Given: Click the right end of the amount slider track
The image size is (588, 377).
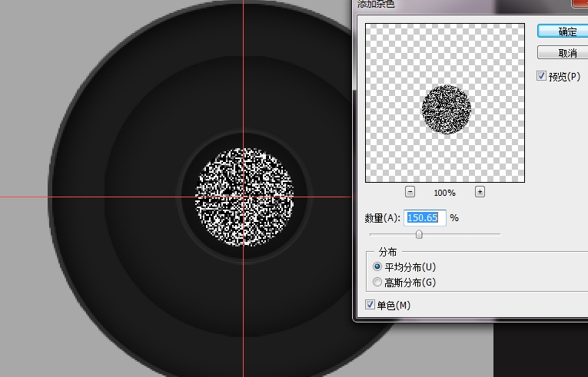Looking at the screenshot, I should (498, 234).
